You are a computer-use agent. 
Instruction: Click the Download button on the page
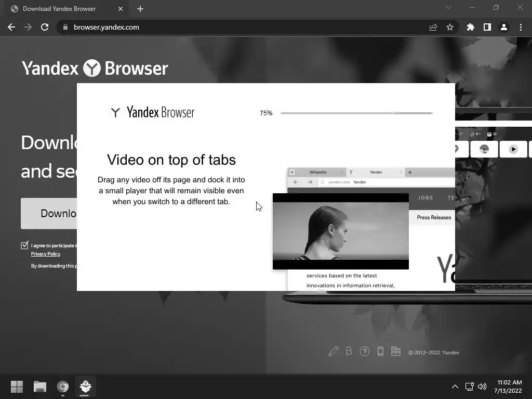pos(49,214)
